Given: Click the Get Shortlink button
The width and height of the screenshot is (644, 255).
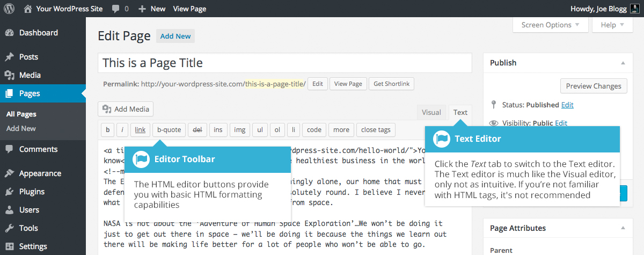Looking at the screenshot, I should (391, 84).
